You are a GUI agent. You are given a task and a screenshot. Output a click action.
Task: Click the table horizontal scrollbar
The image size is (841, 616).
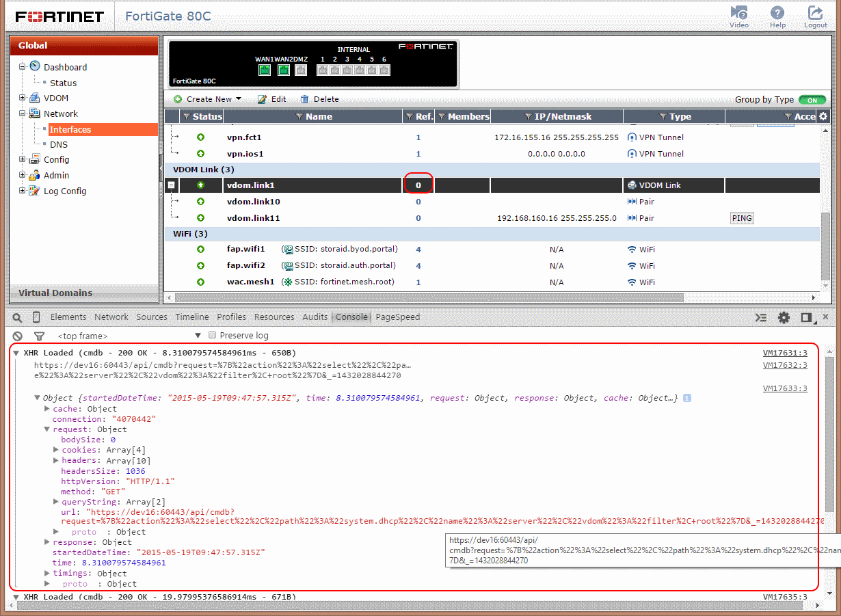pyautogui.click(x=431, y=297)
